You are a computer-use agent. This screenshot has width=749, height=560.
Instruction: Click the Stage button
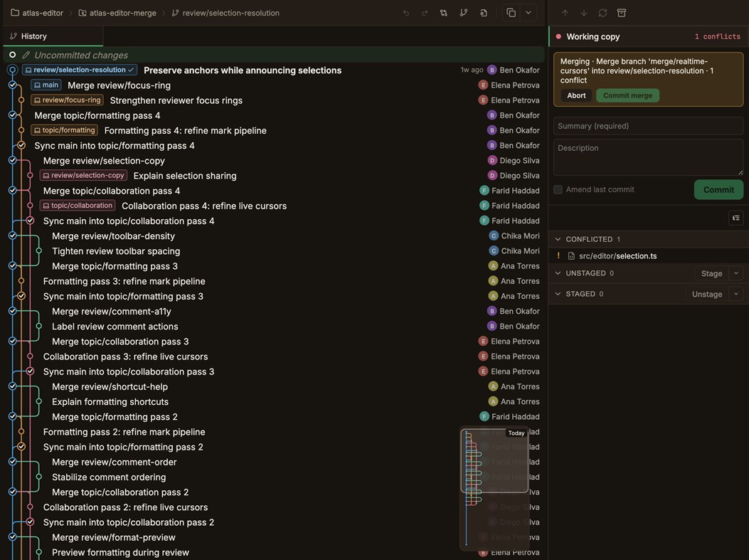coord(711,273)
